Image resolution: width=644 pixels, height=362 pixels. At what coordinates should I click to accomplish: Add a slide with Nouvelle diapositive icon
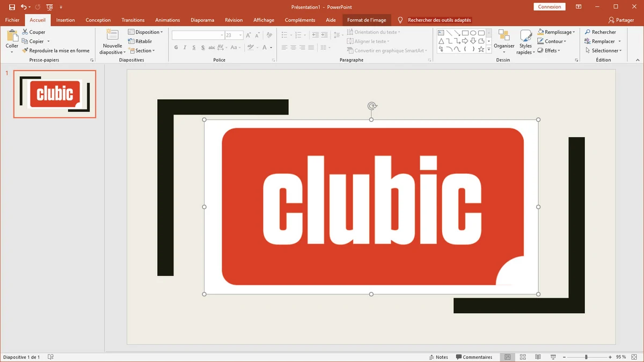click(113, 35)
